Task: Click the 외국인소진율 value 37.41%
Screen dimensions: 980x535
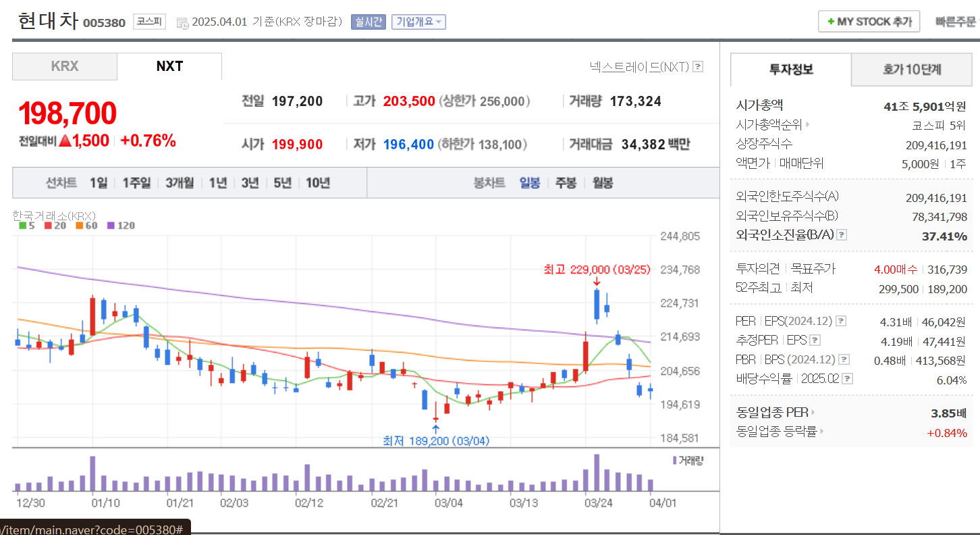Action: [x=944, y=236]
